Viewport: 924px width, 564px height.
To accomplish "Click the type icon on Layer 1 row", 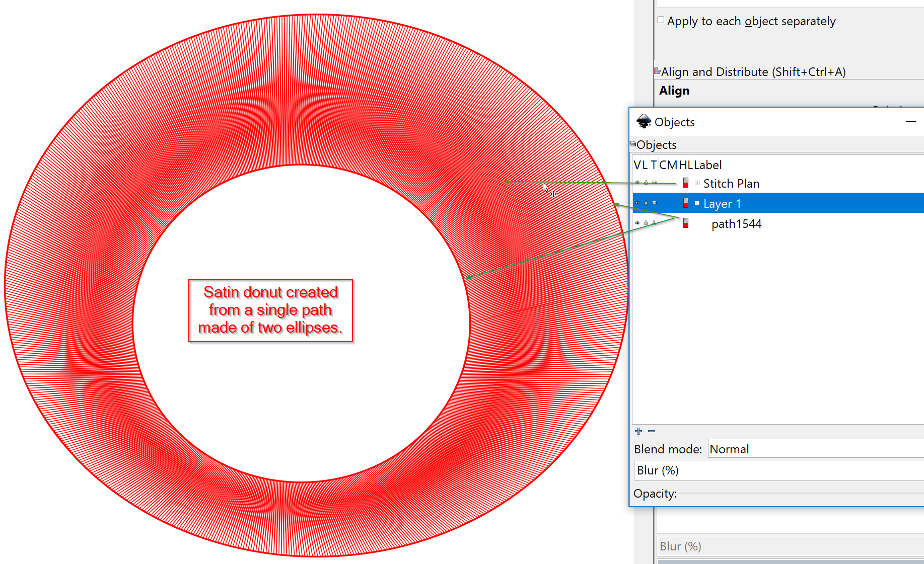I will pyautogui.click(x=655, y=203).
